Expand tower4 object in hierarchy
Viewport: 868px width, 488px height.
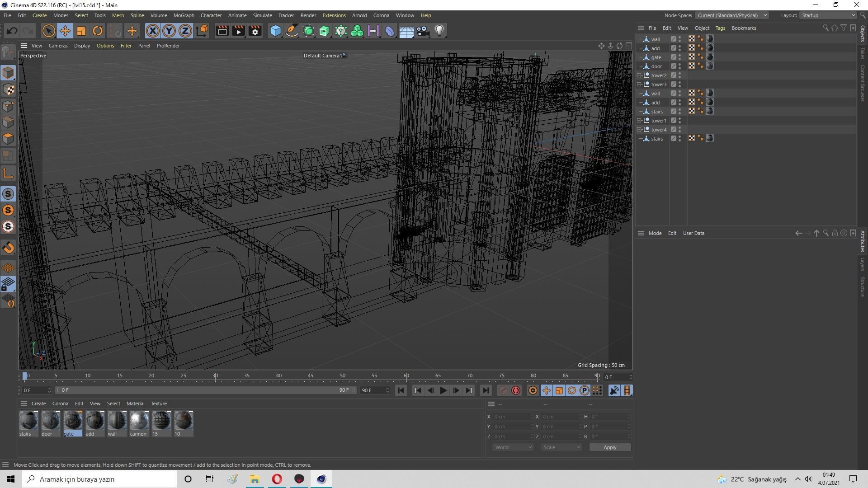(x=639, y=130)
